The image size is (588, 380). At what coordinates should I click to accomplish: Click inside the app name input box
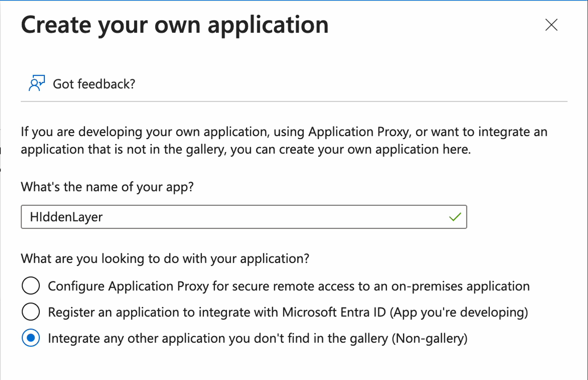(x=216, y=217)
